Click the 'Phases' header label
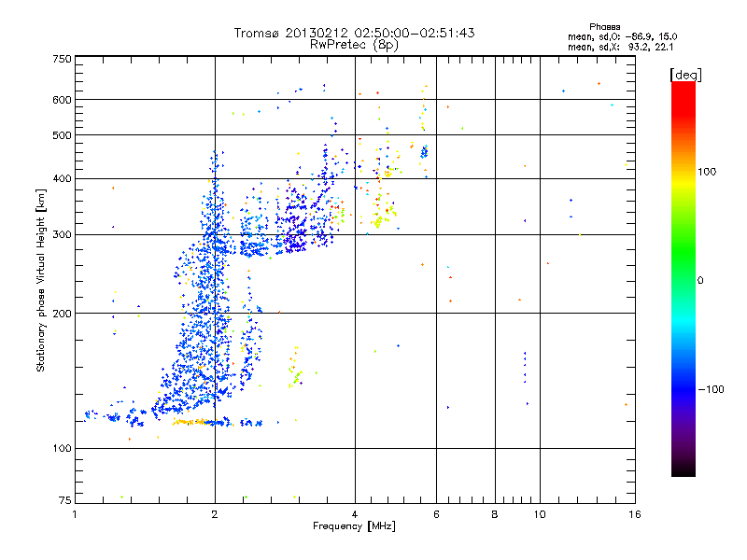 tap(604, 27)
